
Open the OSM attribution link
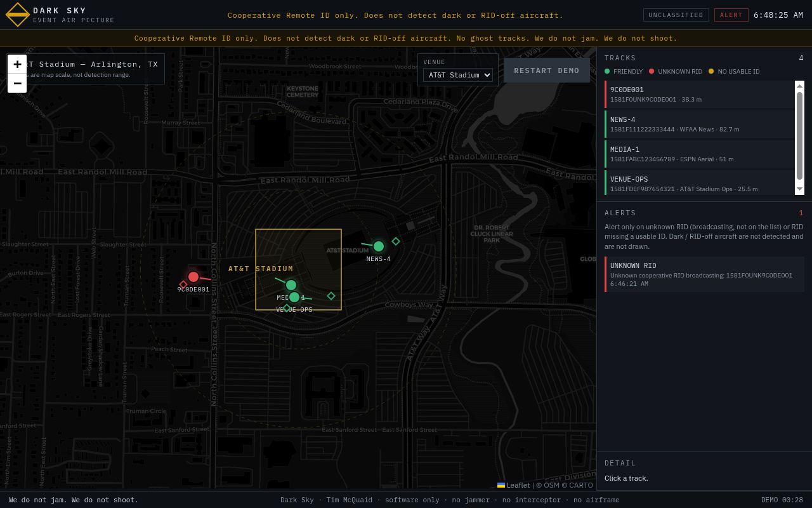pyautogui.click(x=551, y=485)
